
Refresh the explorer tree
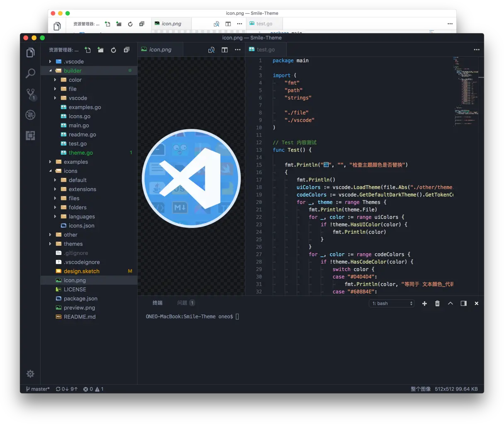114,50
